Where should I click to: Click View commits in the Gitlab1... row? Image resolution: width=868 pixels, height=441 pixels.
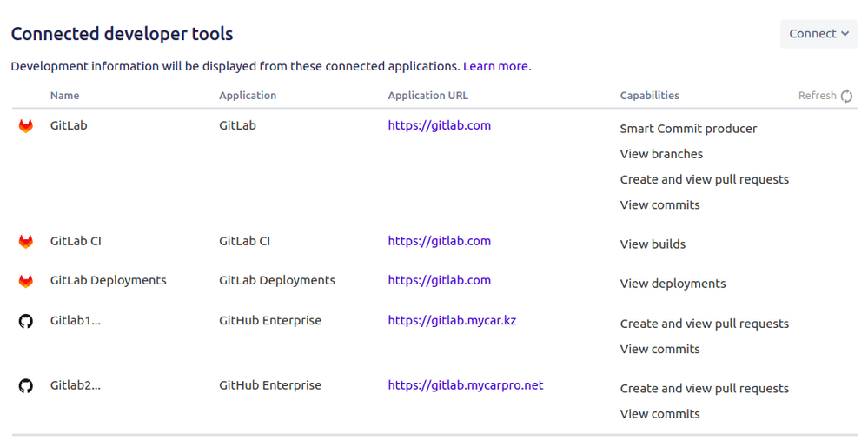(659, 349)
